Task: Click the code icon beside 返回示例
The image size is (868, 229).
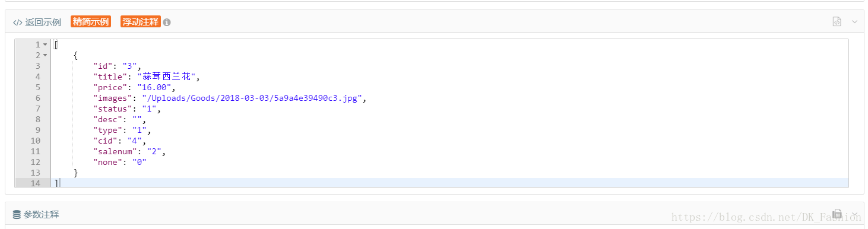Action: pyautogui.click(x=17, y=22)
